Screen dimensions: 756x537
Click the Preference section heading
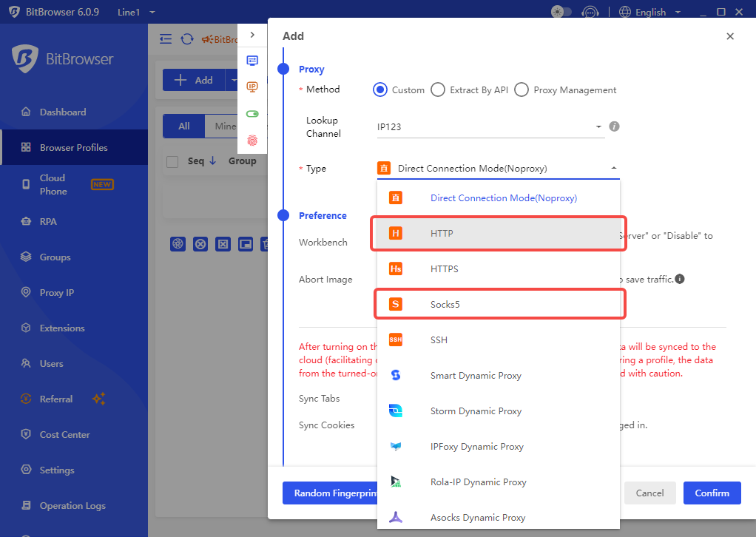[x=323, y=215]
